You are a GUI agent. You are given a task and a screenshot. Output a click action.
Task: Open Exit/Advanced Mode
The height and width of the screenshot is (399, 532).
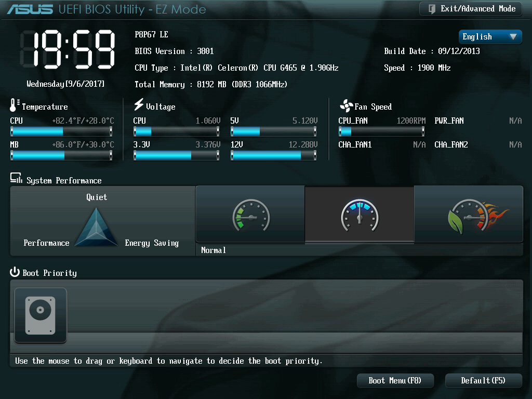tap(470, 9)
